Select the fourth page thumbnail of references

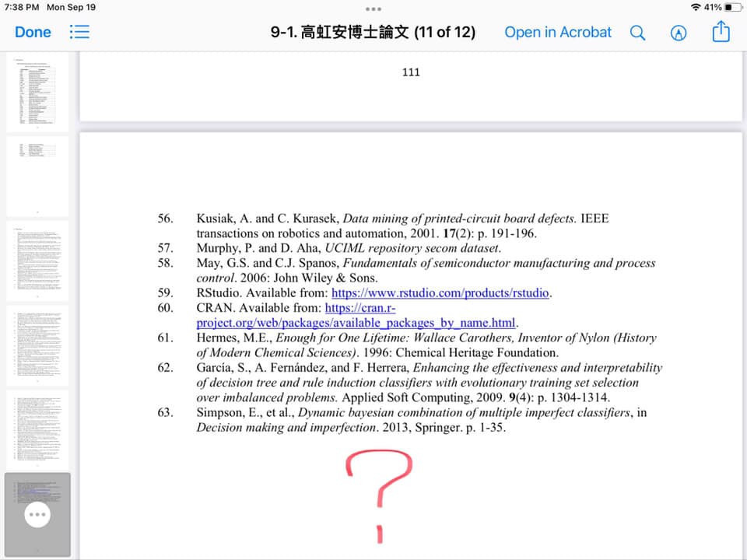coord(37,345)
